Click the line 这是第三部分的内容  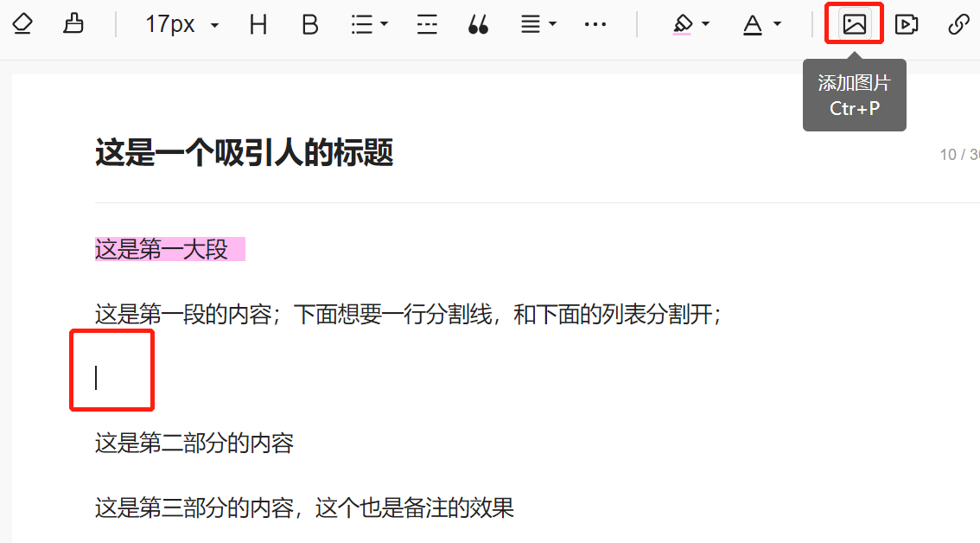(x=304, y=508)
